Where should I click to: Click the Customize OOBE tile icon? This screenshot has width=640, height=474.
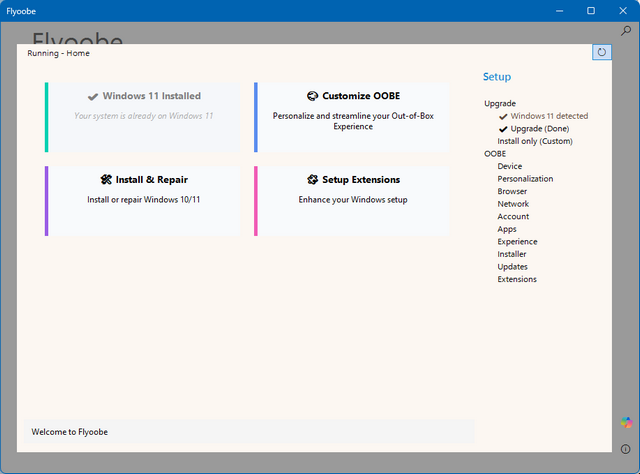click(312, 97)
